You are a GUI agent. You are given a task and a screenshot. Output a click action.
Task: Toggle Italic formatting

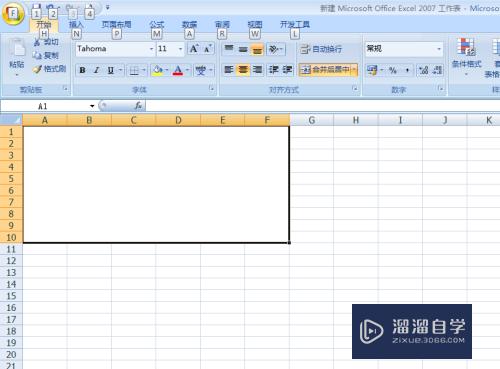[x=96, y=70]
